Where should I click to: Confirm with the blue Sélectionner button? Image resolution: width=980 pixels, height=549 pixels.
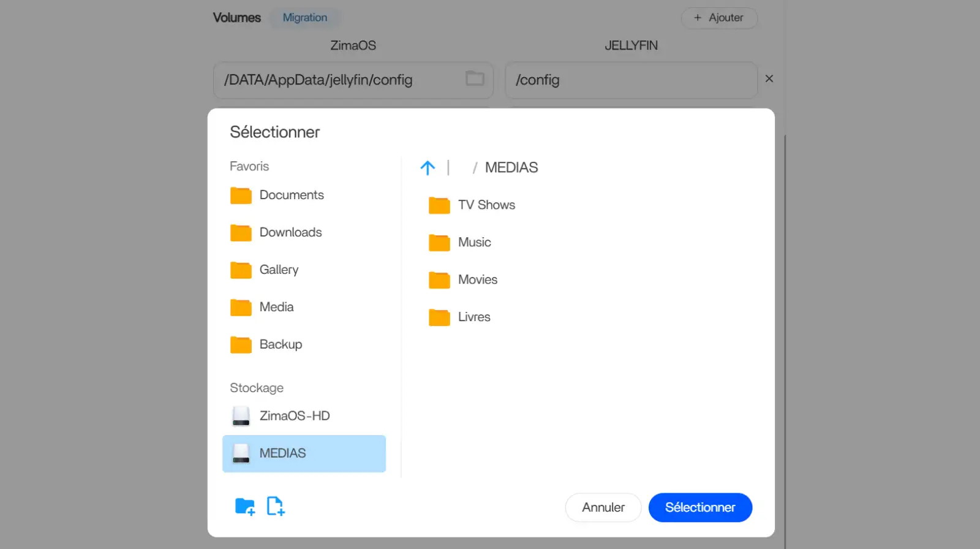pos(700,507)
